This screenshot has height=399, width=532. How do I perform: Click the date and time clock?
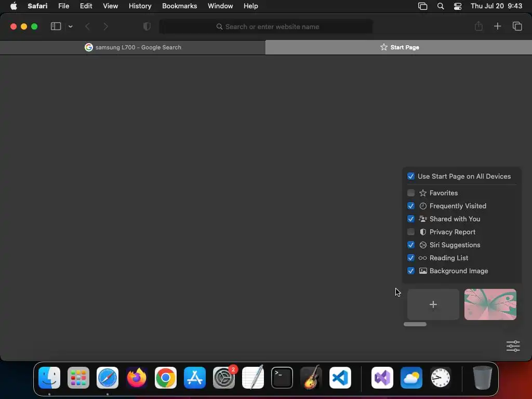(x=496, y=6)
